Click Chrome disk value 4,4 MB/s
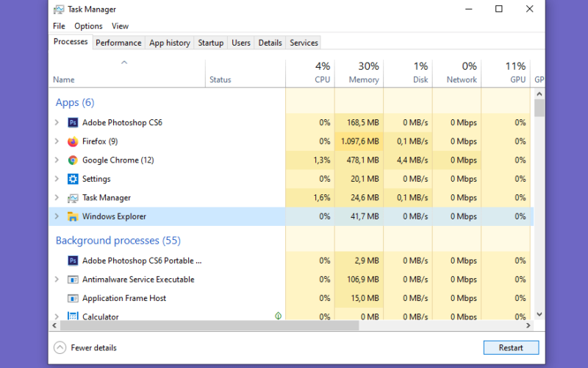The width and height of the screenshot is (588, 368). tap(412, 160)
